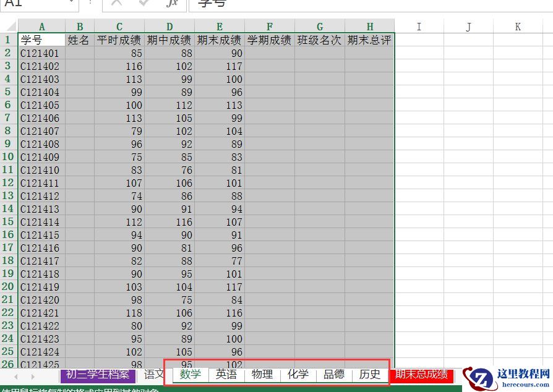Click 期中成绩 value 112 for C121405
This screenshot has width=553, height=392.
coord(169,105)
